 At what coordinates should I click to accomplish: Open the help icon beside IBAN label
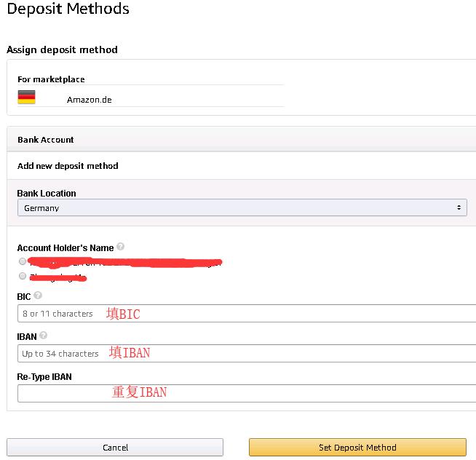pos(44,336)
